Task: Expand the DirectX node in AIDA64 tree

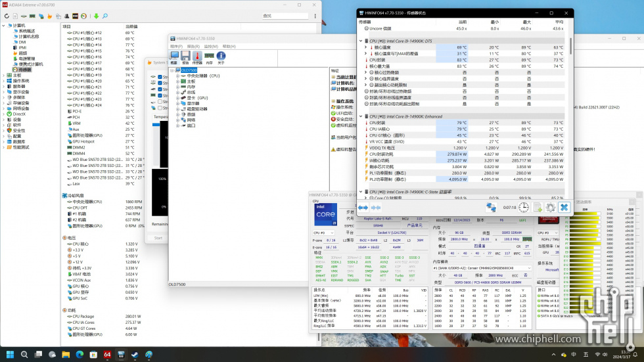Action: 4,114
